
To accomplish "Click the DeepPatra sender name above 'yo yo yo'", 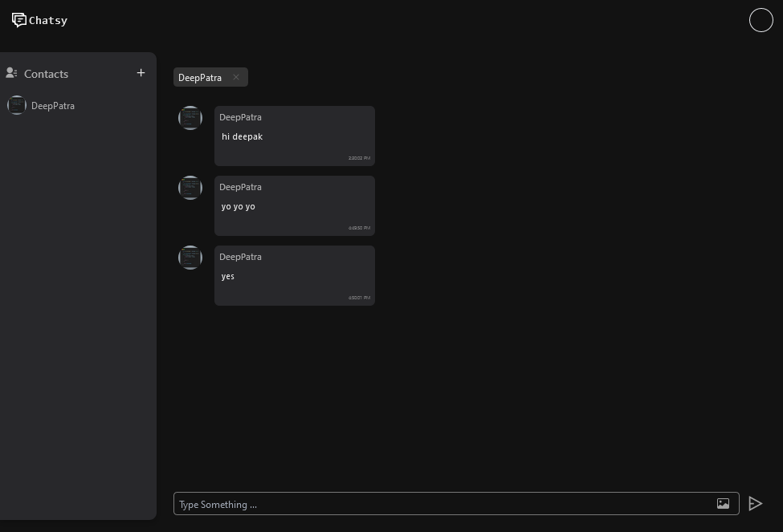I will [240, 187].
